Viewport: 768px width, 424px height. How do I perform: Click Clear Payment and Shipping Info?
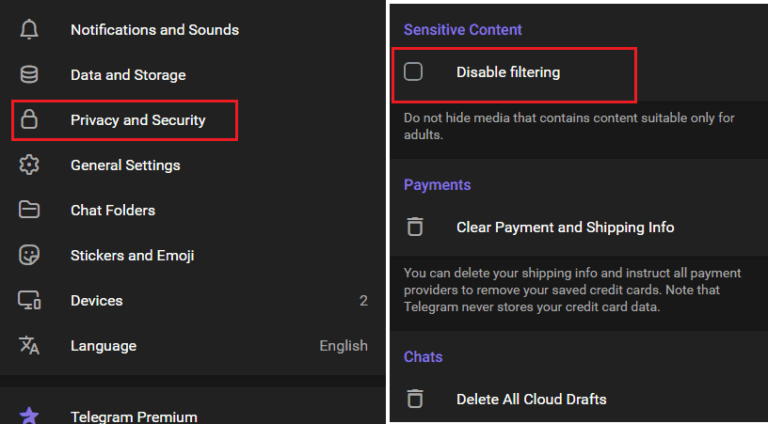[x=565, y=227]
